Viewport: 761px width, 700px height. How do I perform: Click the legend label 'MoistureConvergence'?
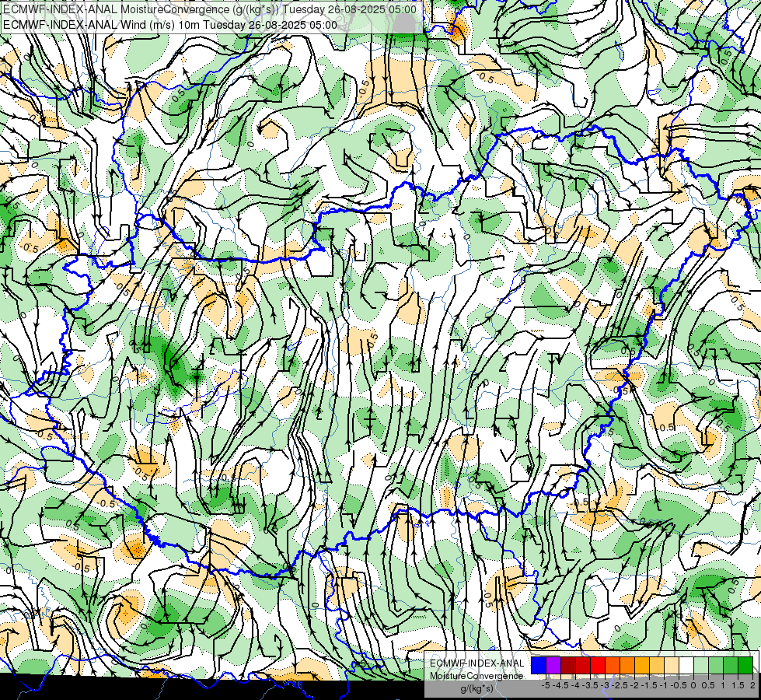[476, 676]
